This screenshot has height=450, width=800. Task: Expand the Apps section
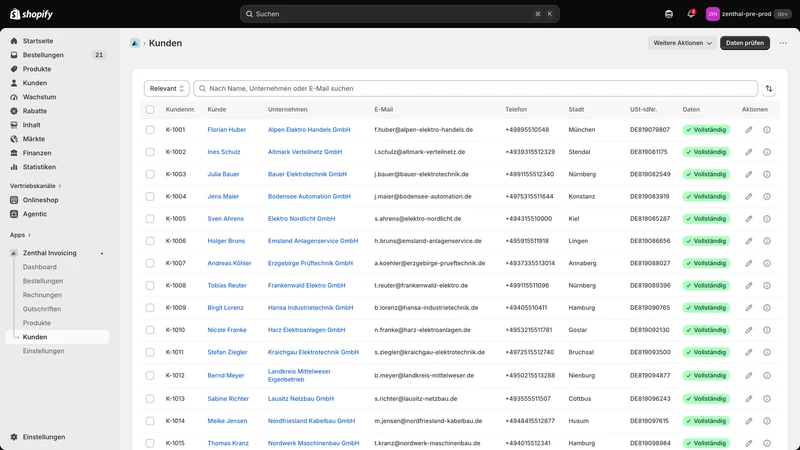20,235
